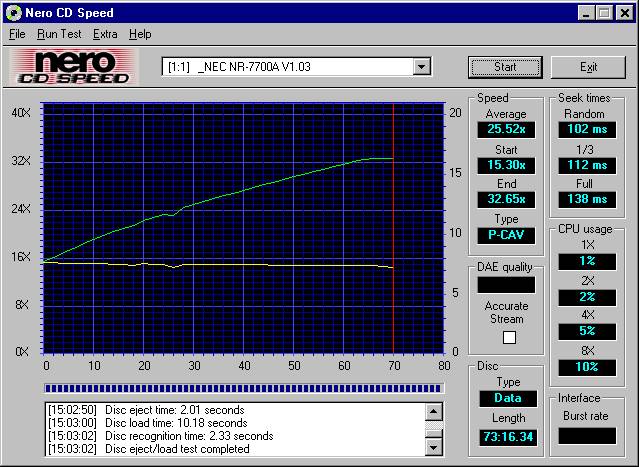Click the empty Burst rate field

[587, 436]
